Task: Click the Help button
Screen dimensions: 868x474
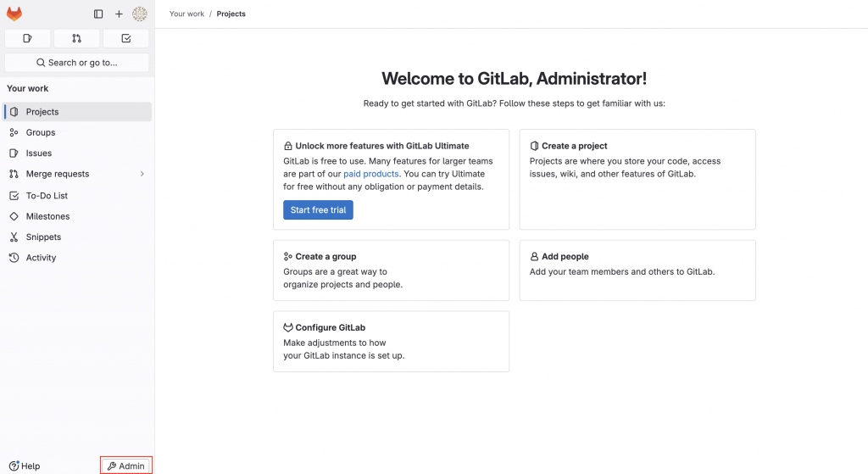Action: coord(25,466)
